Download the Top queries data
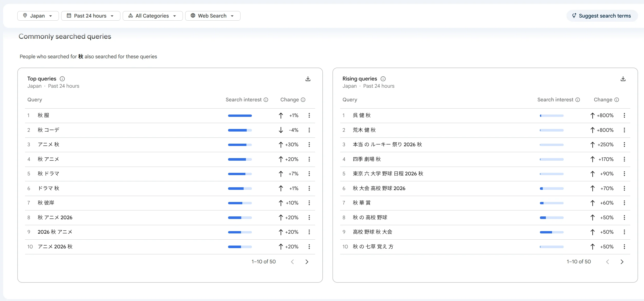This screenshot has width=644, height=301. (308, 79)
